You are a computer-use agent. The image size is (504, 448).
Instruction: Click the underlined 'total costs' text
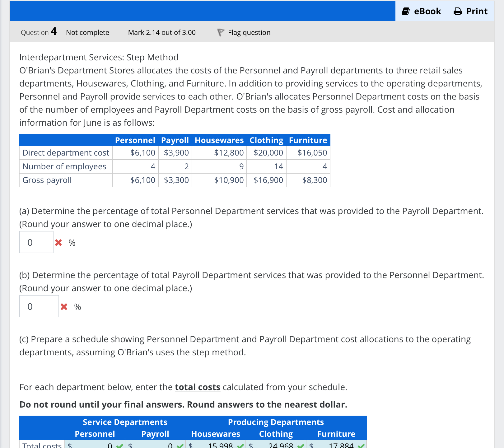(x=198, y=387)
